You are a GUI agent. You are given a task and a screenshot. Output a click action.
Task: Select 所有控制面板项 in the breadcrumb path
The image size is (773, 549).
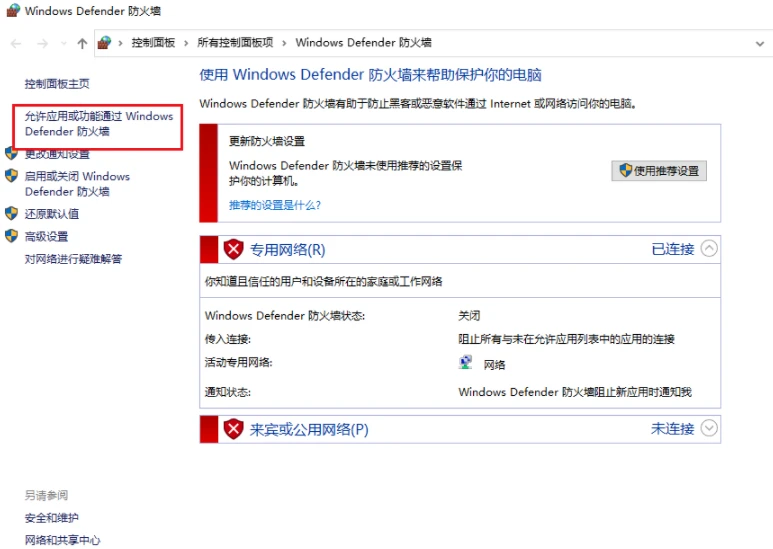tap(235, 43)
